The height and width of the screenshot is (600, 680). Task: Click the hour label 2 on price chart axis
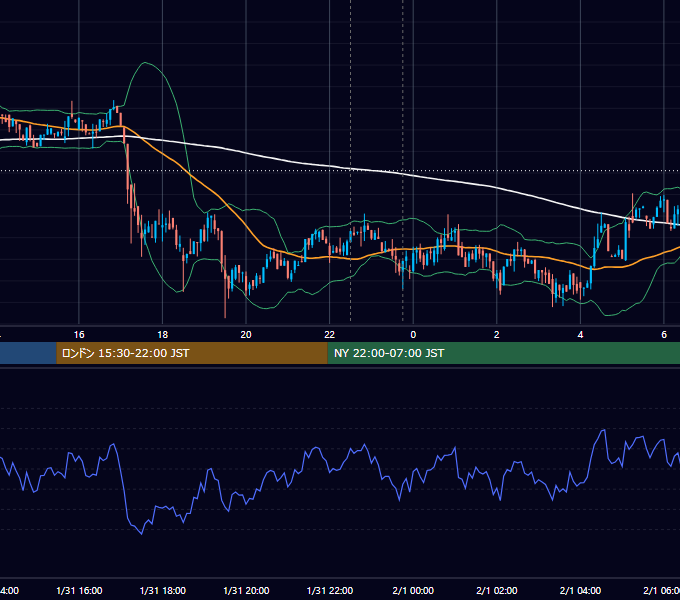point(497,335)
